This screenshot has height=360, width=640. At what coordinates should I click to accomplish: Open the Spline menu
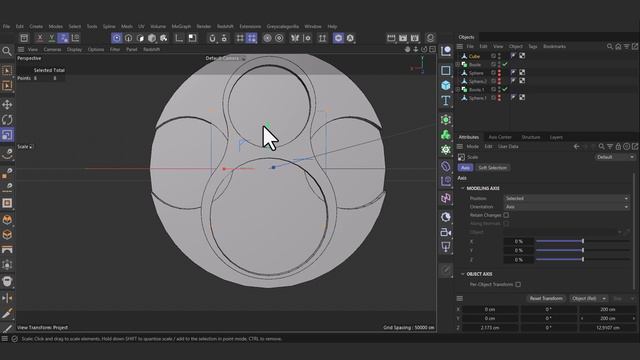[109, 27]
